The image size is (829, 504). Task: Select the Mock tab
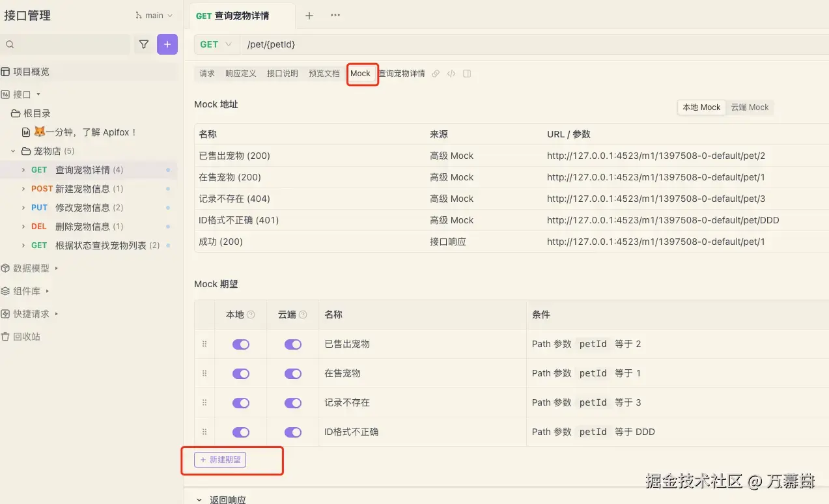360,74
